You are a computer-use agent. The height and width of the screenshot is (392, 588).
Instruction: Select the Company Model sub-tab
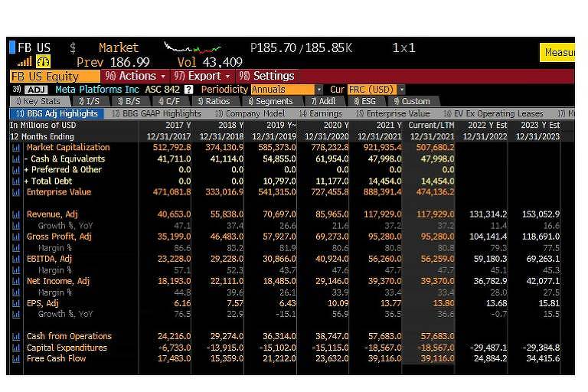250,113
